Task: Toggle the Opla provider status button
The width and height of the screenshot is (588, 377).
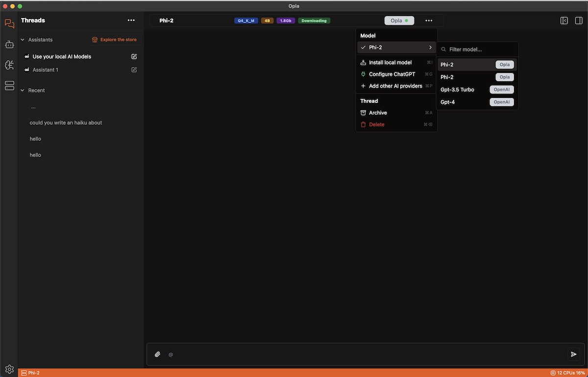Action: pyautogui.click(x=399, y=21)
